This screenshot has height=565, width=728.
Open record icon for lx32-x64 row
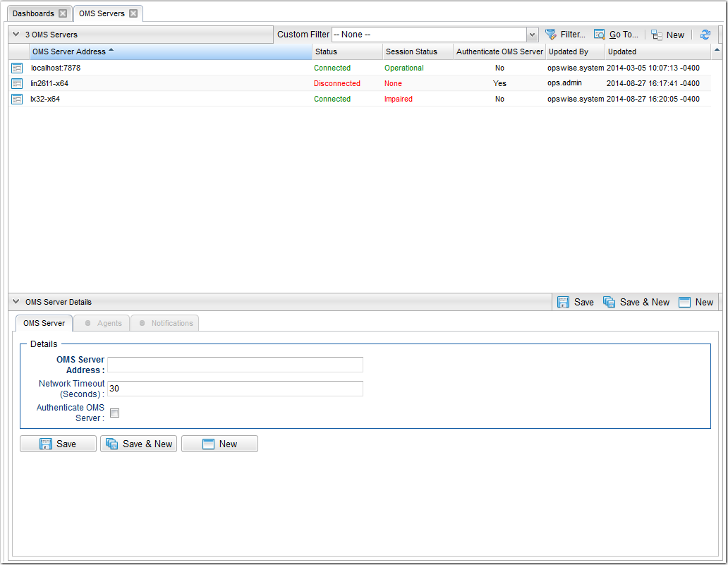[17, 99]
